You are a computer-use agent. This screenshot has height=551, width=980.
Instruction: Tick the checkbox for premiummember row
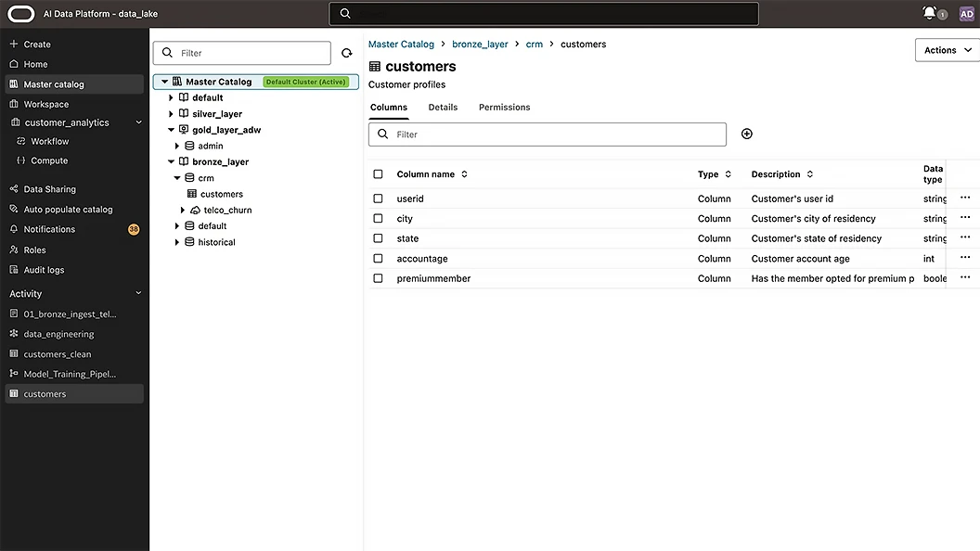[x=378, y=278]
